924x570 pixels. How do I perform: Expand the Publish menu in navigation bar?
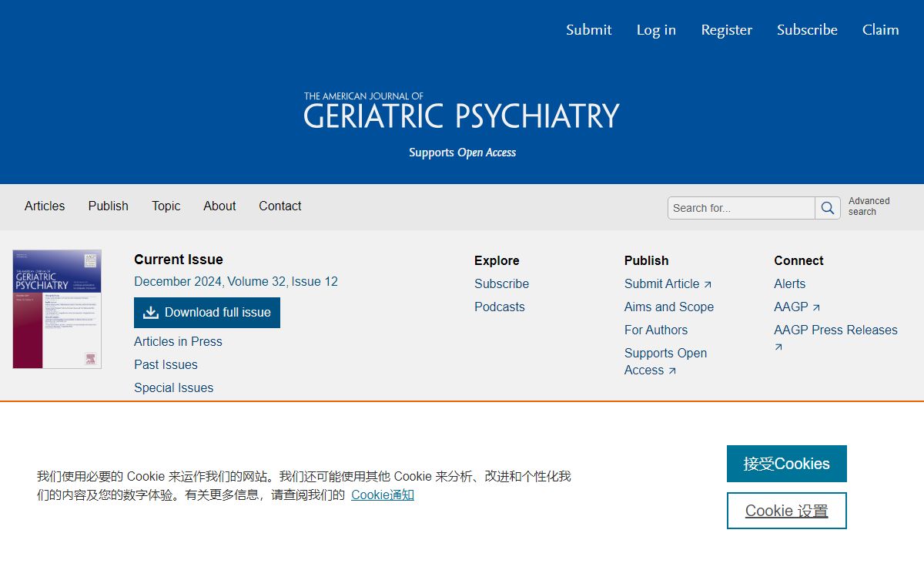[x=109, y=206]
